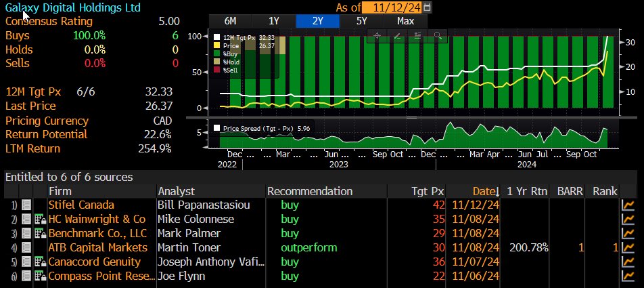Open the Canaccord Genuity row chart icon
The width and height of the screenshot is (644, 288).
(x=628, y=262)
